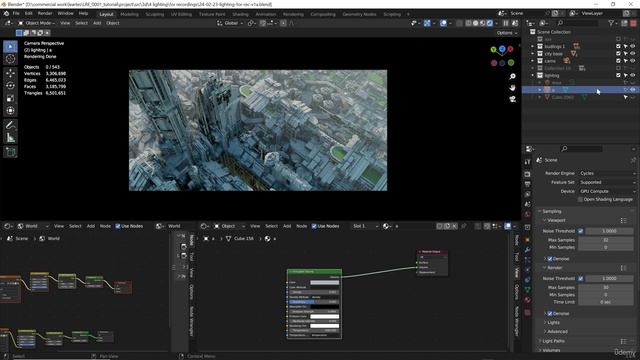
Task: Select the Measure tool
Action: (10, 138)
